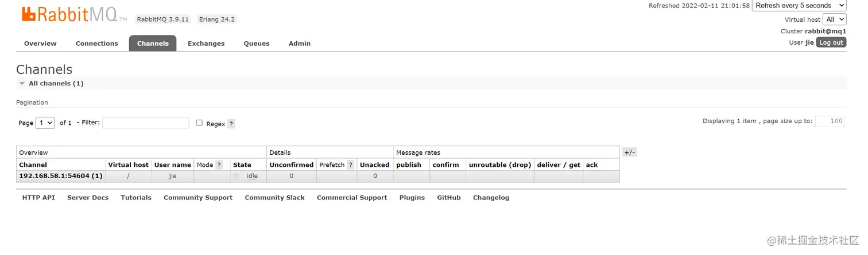Go to the Overview tab

[40, 44]
